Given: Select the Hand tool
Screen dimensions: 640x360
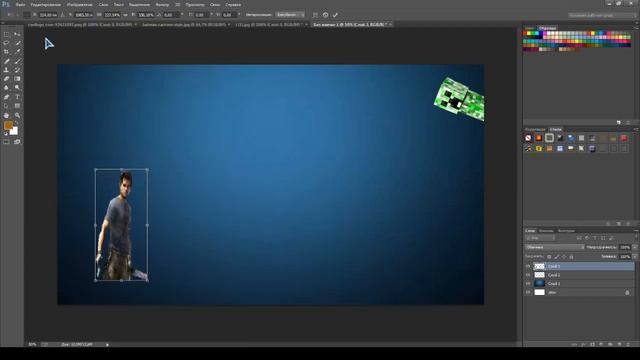Looking at the screenshot, I should click(x=6, y=116).
